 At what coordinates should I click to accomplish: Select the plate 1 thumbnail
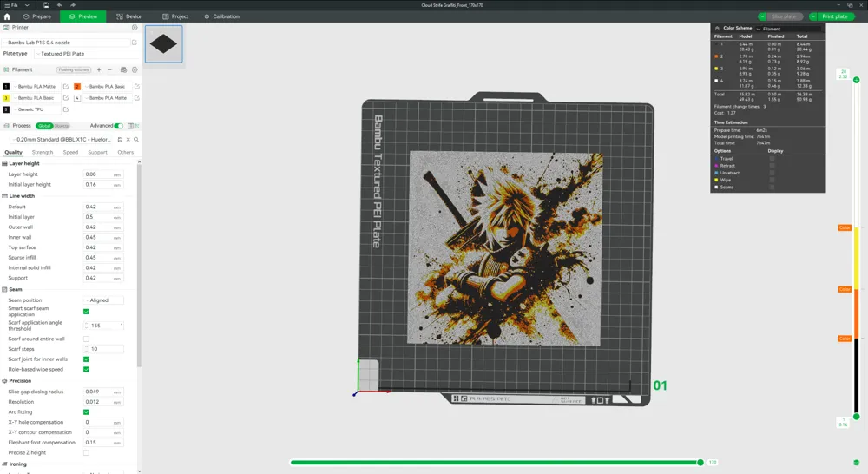(x=164, y=43)
